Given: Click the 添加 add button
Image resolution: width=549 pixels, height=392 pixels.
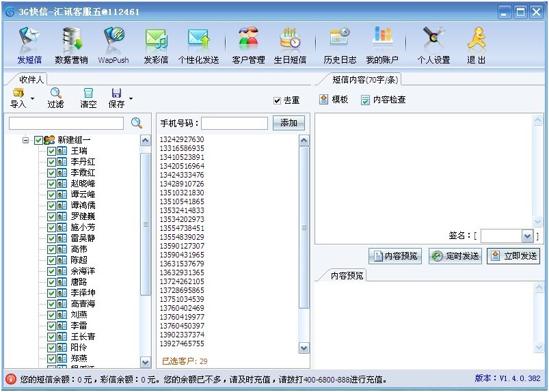Looking at the screenshot, I should 289,123.
